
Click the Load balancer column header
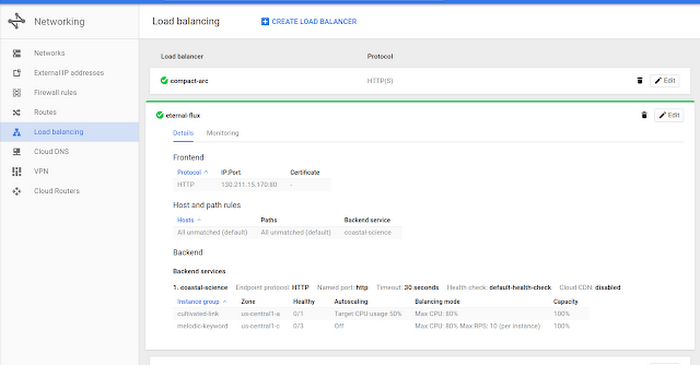(x=182, y=57)
